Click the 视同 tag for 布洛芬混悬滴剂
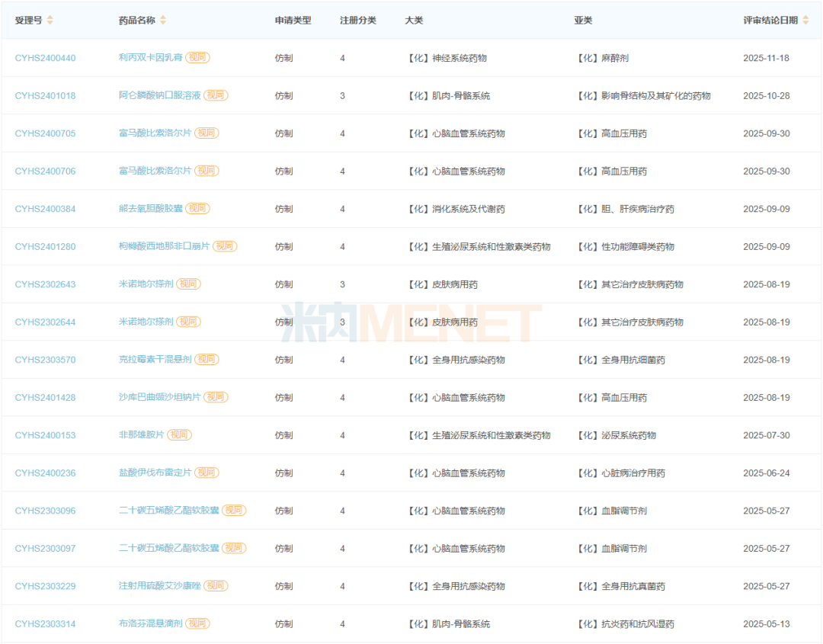Image resolution: width=823 pixels, height=644 pixels. pos(196,623)
